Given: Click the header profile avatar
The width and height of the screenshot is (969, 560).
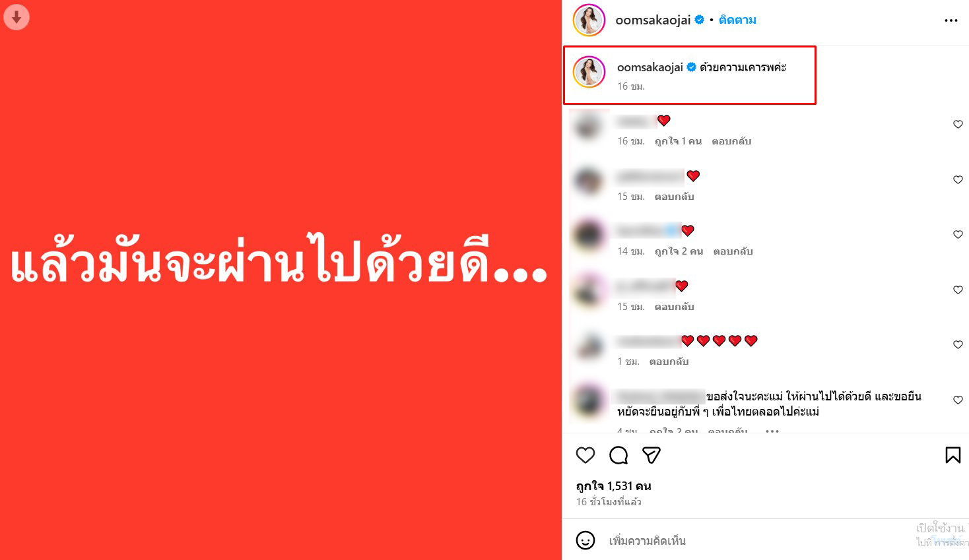Looking at the screenshot, I should point(589,20).
